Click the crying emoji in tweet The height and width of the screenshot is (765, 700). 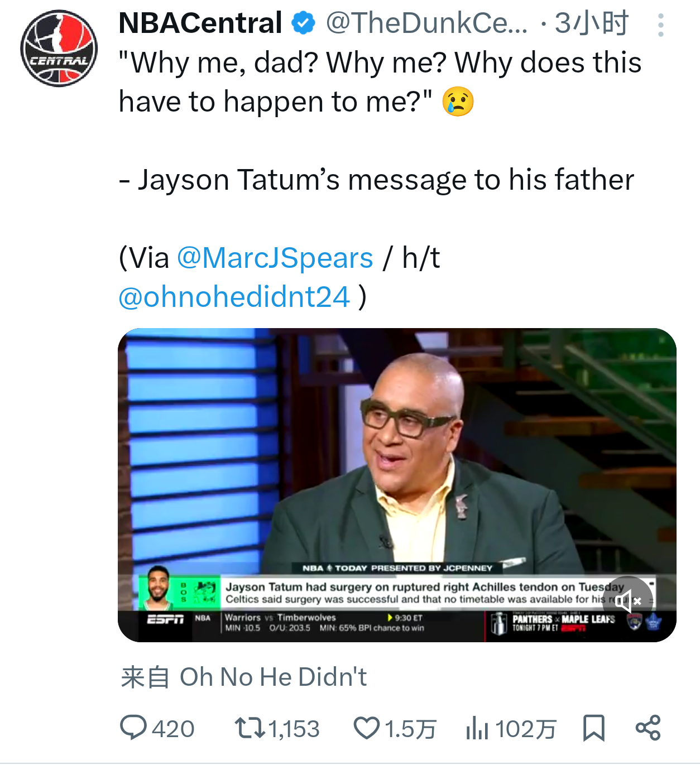coord(458,102)
